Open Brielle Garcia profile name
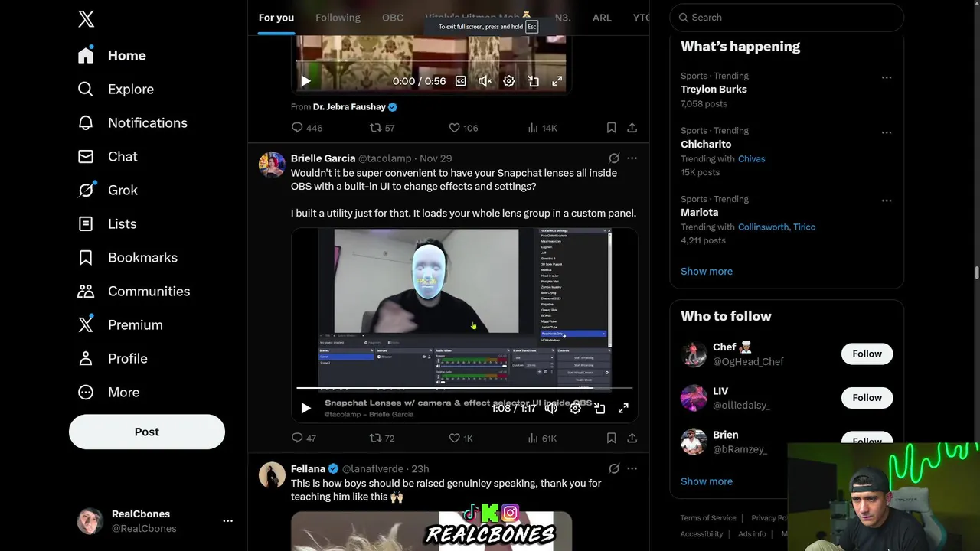980x551 pixels. tap(323, 158)
